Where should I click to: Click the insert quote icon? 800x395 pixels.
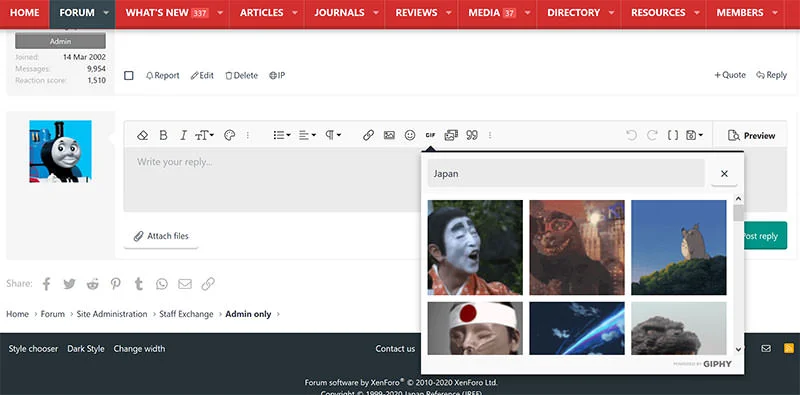(472, 135)
